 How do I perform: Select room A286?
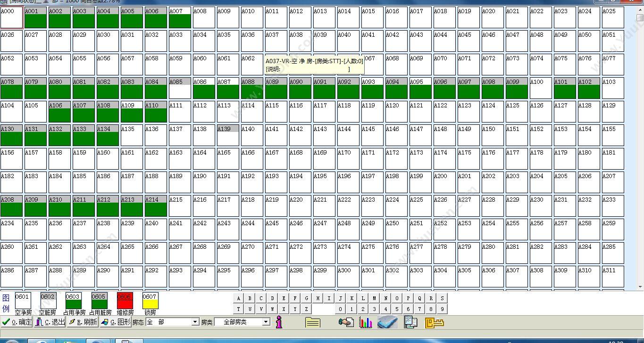(11, 277)
